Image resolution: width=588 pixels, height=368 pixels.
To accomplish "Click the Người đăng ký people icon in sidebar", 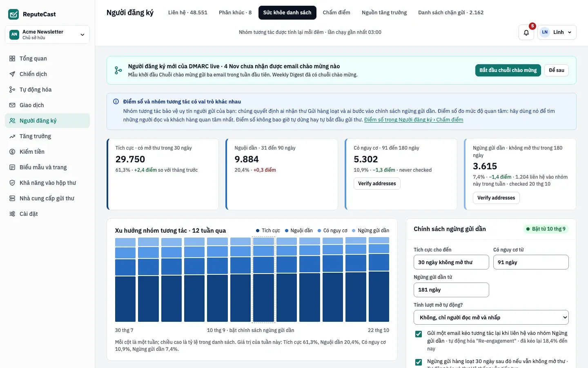I will [12, 121].
